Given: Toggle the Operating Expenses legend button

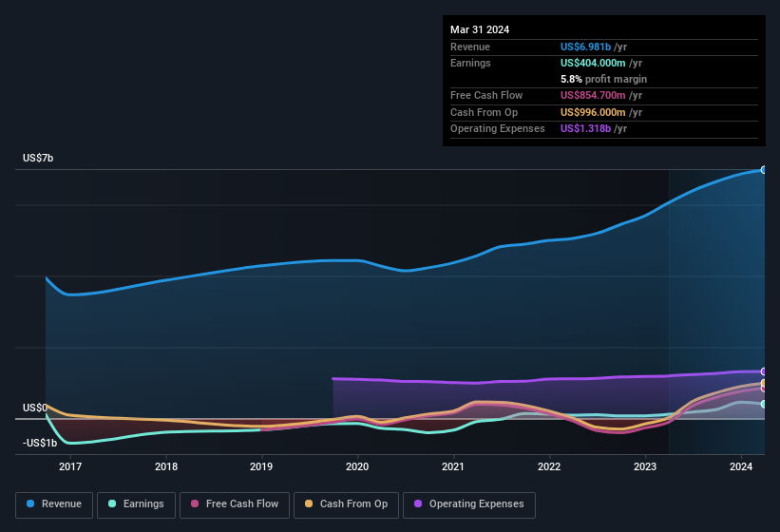Looking at the screenshot, I should (x=469, y=504).
